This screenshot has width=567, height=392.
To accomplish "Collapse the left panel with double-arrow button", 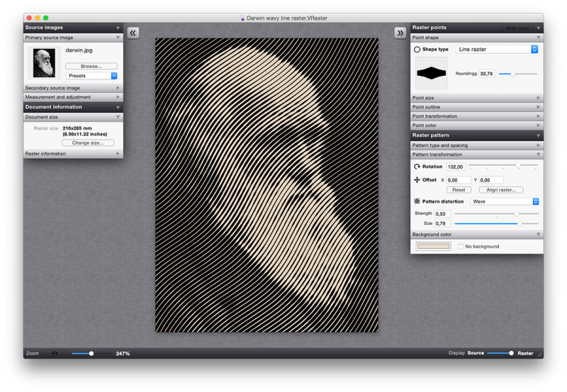I will click(x=133, y=33).
